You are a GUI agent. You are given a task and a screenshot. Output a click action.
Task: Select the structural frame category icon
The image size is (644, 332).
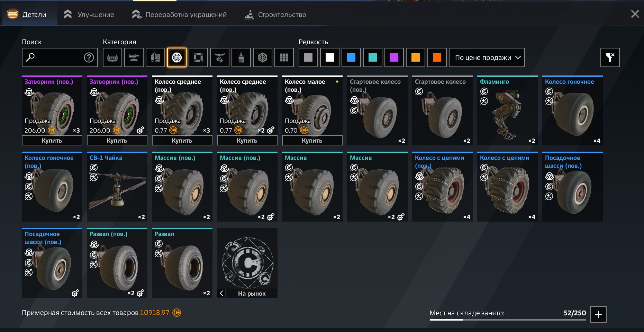[x=198, y=57]
